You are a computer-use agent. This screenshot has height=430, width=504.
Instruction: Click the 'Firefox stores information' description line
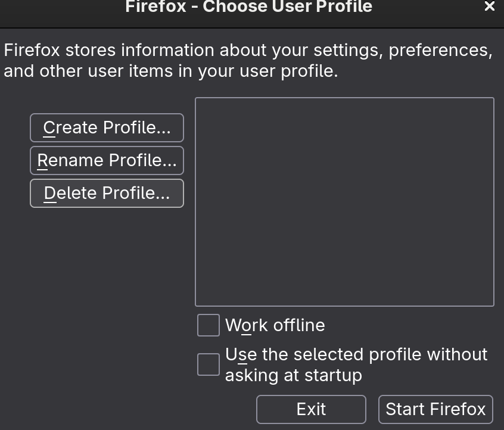tap(248, 51)
